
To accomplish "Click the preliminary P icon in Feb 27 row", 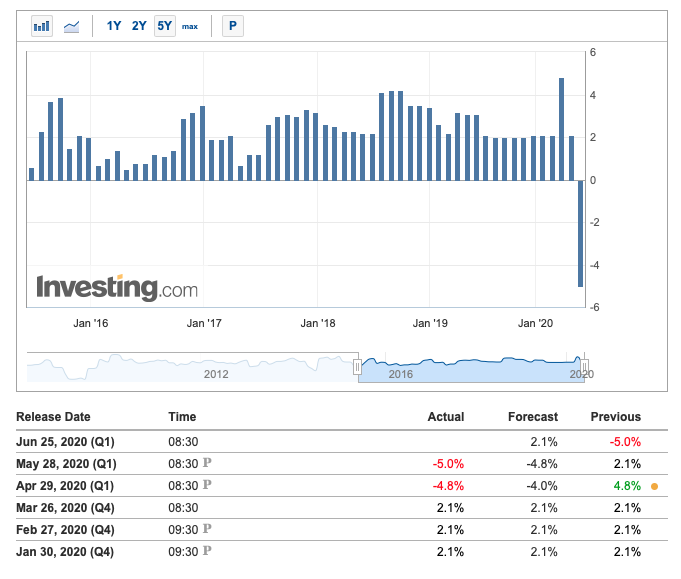I will [207, 530].
